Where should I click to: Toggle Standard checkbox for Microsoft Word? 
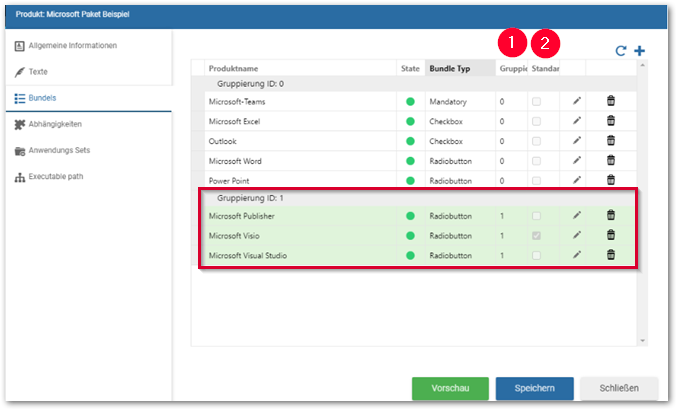pos(536,161)
